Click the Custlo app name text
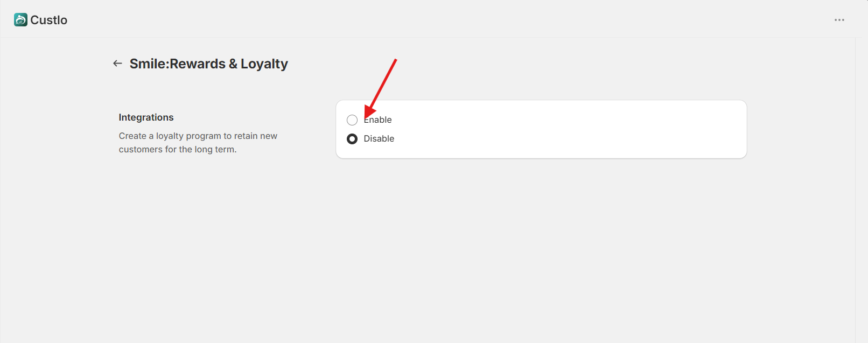 49,20
